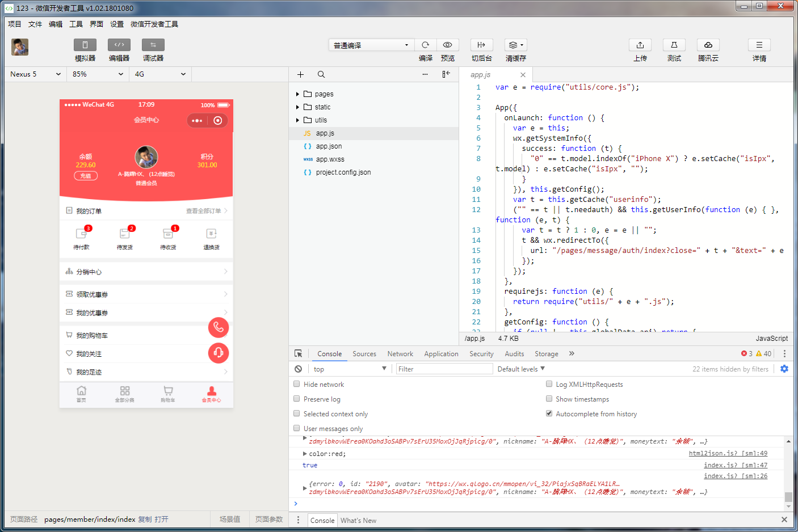Open the clear cache layers icon

pos(515,45)
